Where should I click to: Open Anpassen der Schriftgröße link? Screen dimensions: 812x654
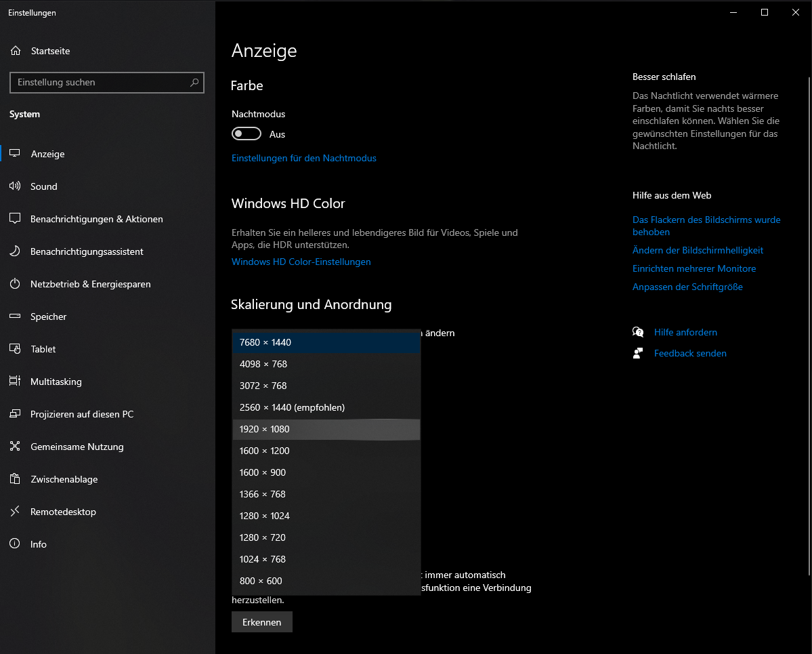pos(687,287)
